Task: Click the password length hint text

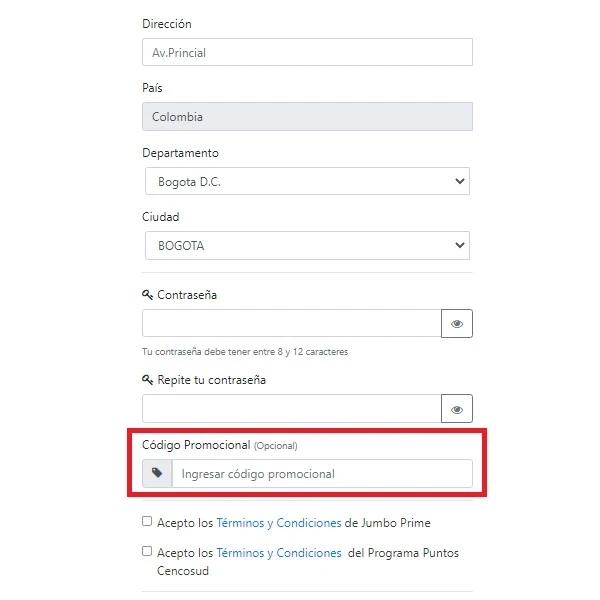Action: (x=245, y=352)
